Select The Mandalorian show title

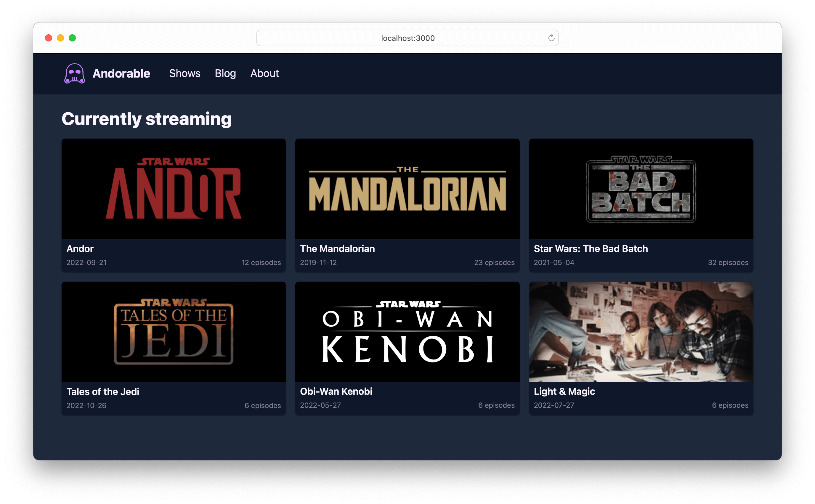(x=337, y=249)
